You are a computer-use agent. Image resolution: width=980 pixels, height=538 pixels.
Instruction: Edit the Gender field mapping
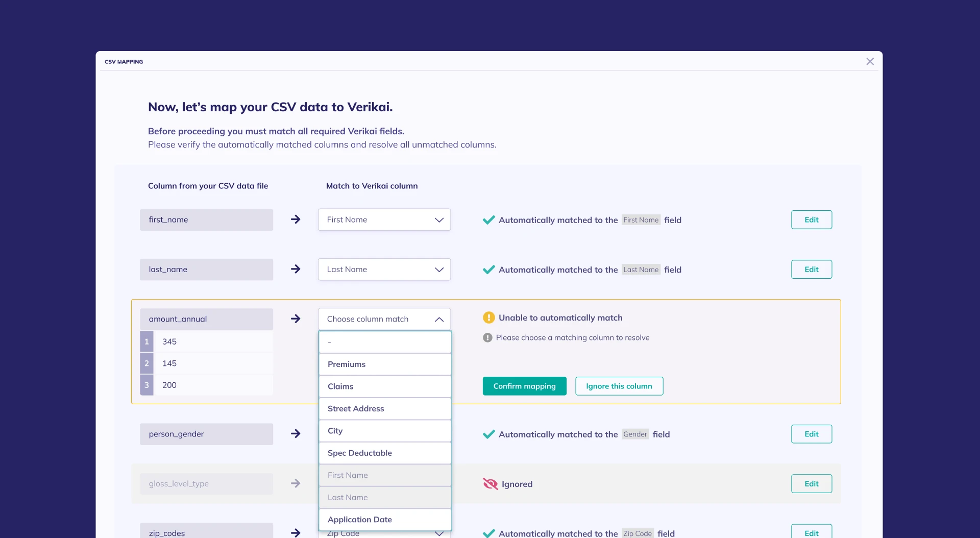coord(811,434)
